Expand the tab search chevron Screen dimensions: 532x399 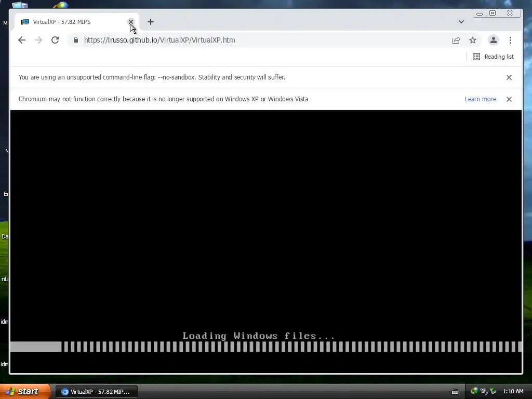click(461, 22)
